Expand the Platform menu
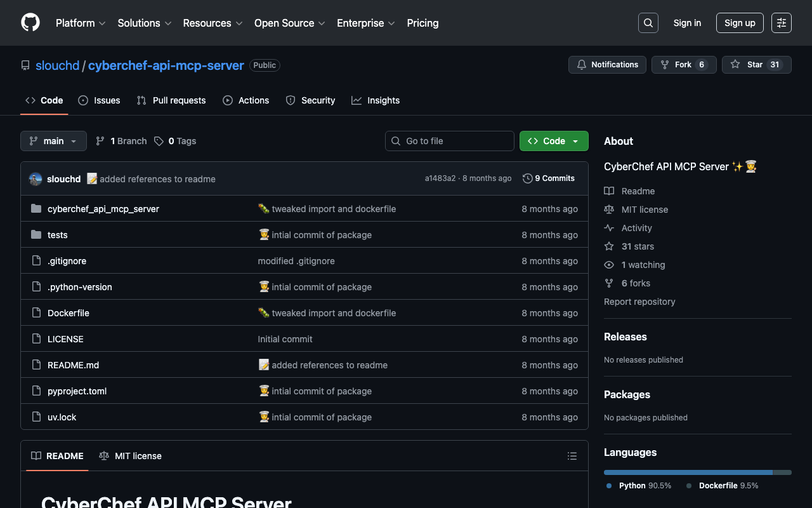This screenshot has width=812, height=508. pyautogui.click(x=81, y=23)
